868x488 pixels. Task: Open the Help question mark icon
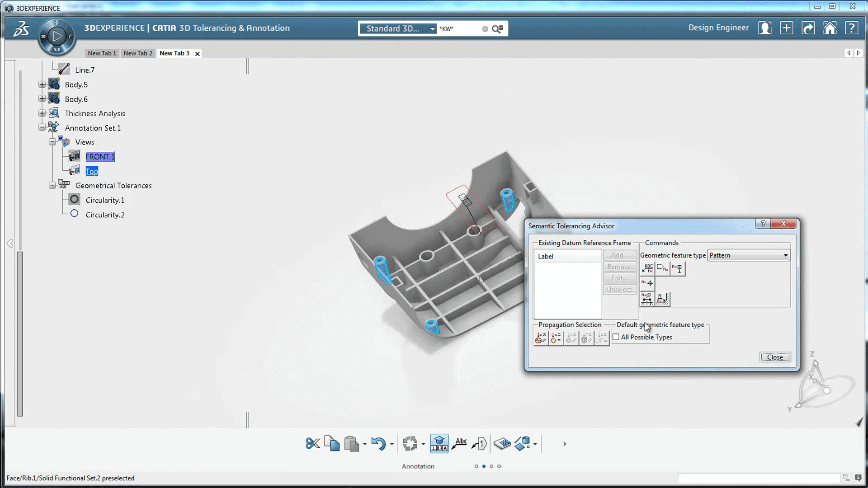coord(852,28)
